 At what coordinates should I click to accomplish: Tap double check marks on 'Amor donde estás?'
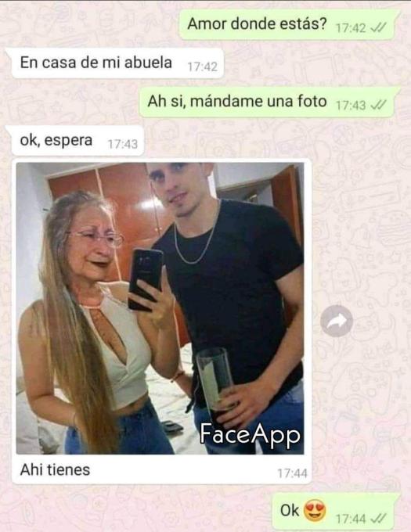378,27
